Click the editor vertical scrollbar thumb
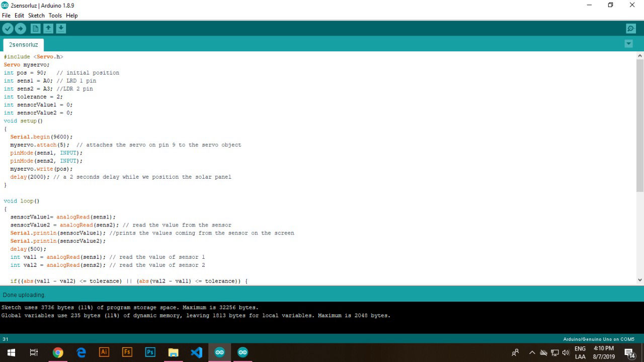Image resolution: width=644 pixels, height=362 pixels. tap(640, 125)
